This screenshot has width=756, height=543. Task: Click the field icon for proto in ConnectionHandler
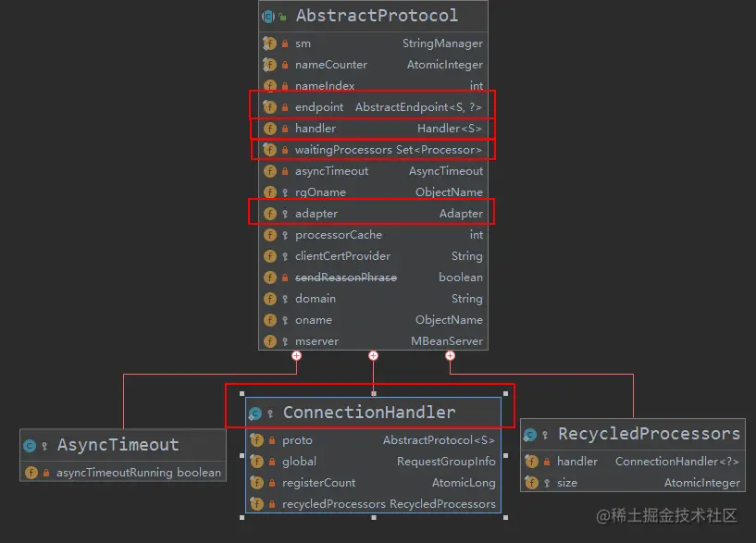(x=256, y=439)
